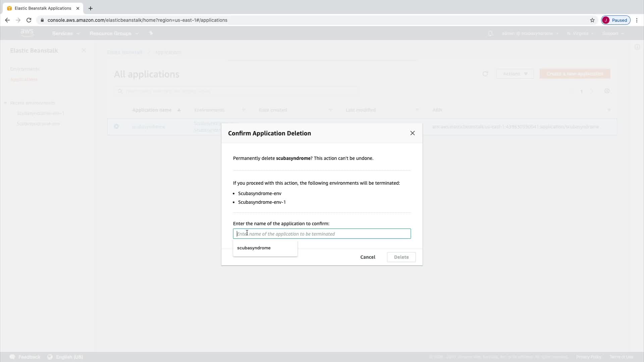Choose the scubasyndrome autocomplete suggestion

click(254, 248)
